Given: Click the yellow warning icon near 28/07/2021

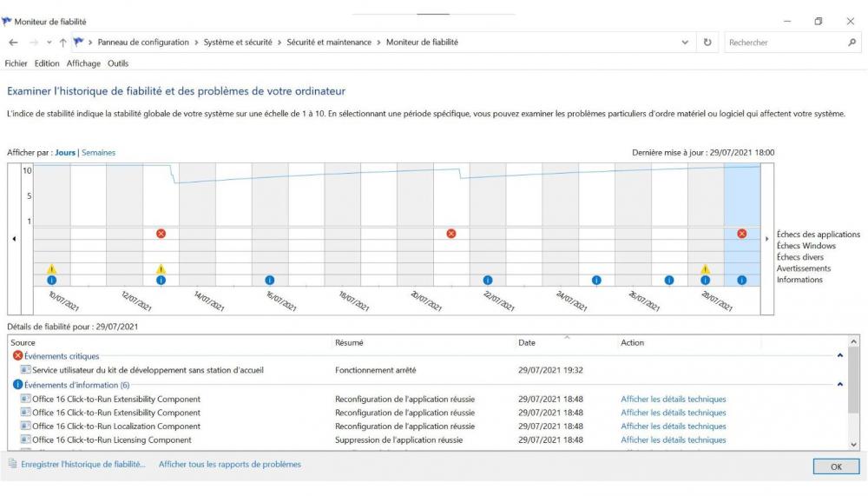Looking at the screenshot, I should coord(705,269).
